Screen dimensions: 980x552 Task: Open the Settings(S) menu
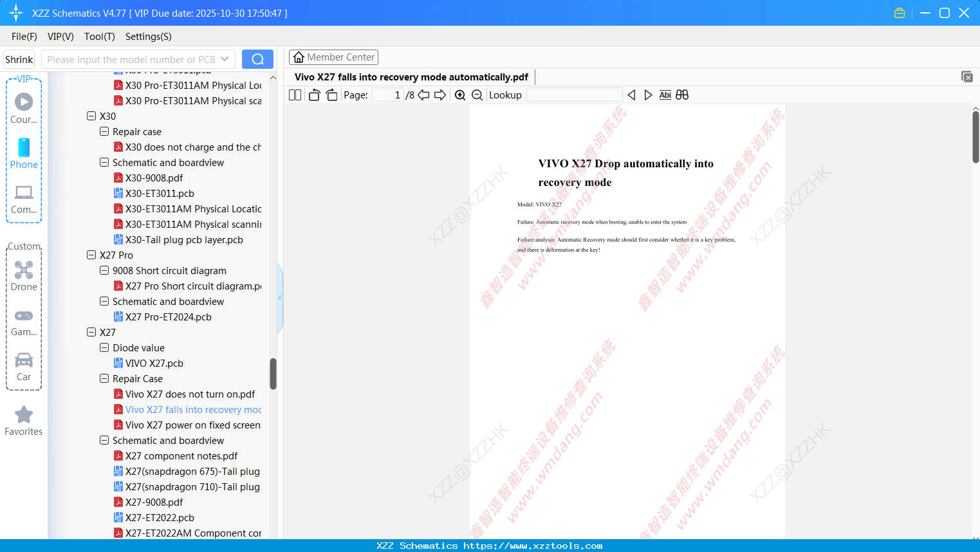[x=149, y=37]
